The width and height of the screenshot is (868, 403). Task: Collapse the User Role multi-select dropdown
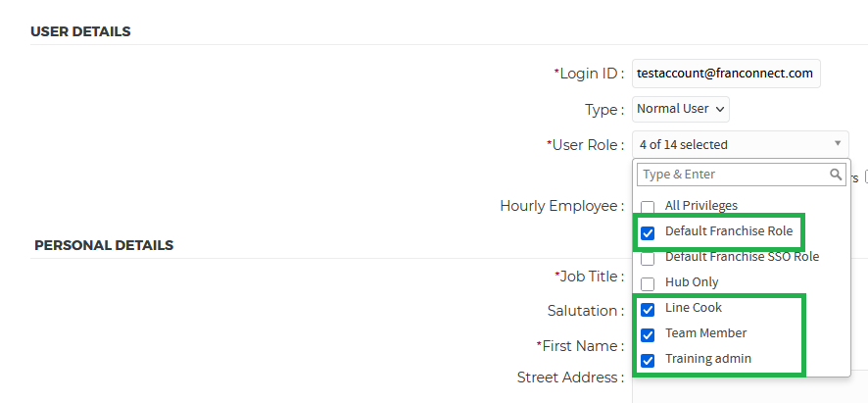[740, 144]
